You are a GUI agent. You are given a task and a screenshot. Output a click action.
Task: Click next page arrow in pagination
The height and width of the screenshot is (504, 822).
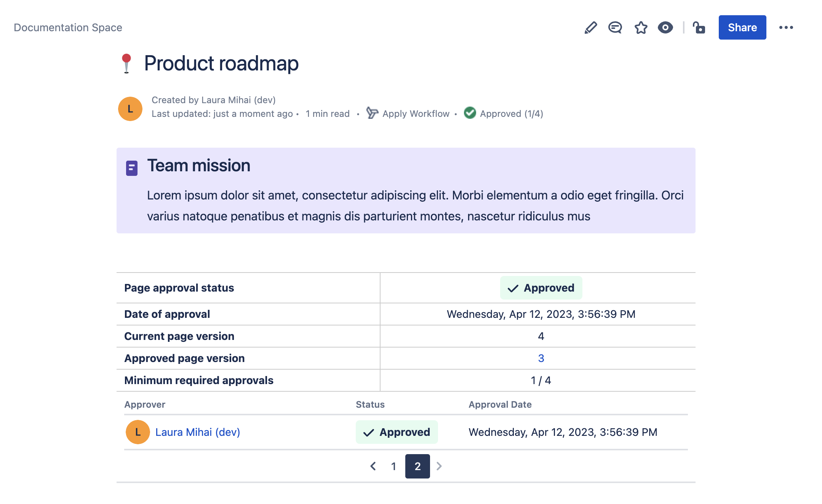pos(439,466)
